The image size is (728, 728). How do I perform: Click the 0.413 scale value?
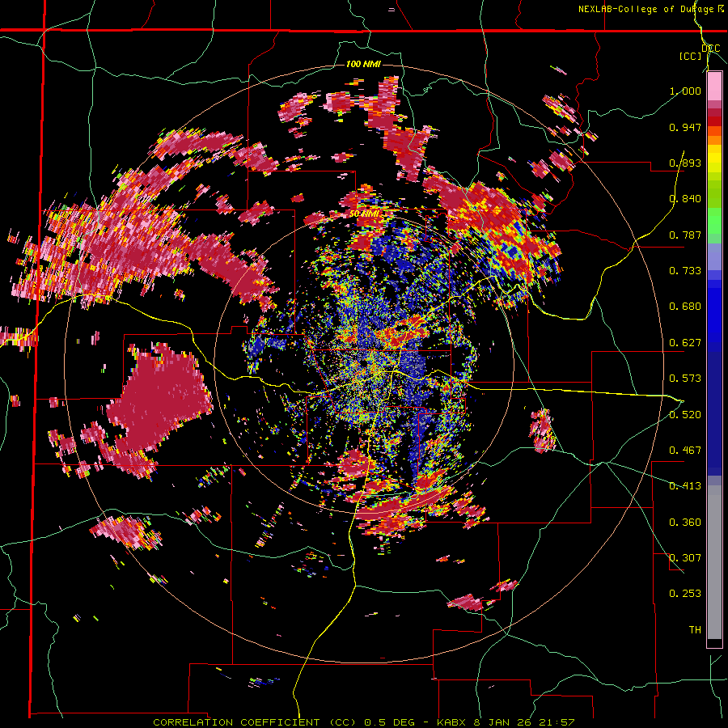click(685, 486)
